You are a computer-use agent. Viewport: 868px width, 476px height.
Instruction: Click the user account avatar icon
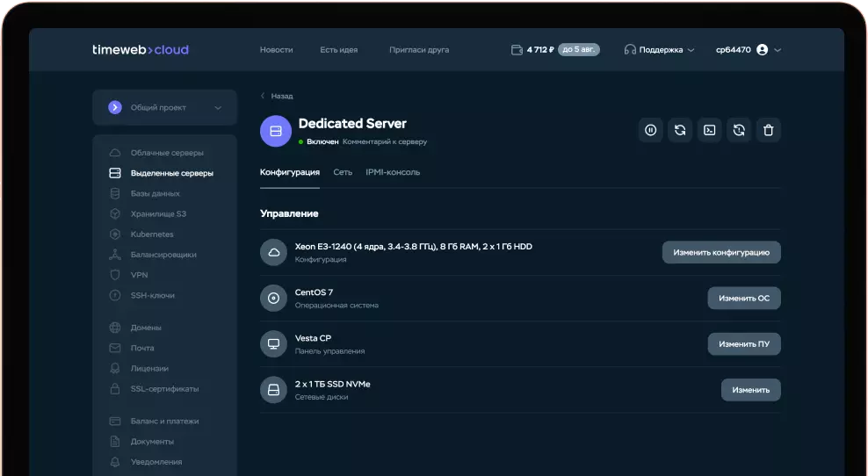coord(762,50)
